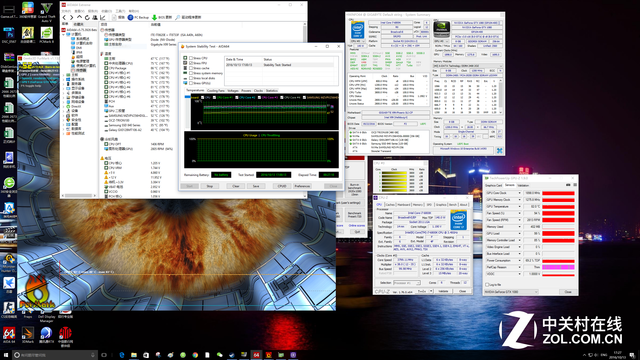Toggle Stress FPU checkbox

tap(191, 63)
